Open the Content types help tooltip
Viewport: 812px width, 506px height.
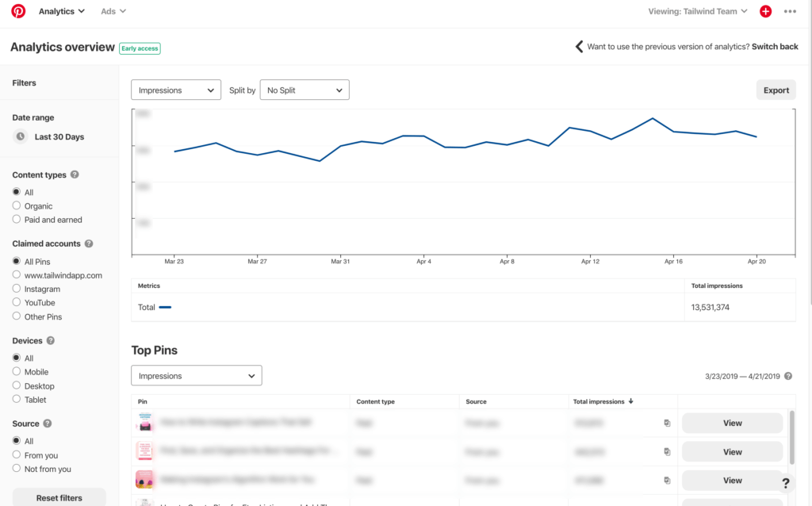click(74, 174)
